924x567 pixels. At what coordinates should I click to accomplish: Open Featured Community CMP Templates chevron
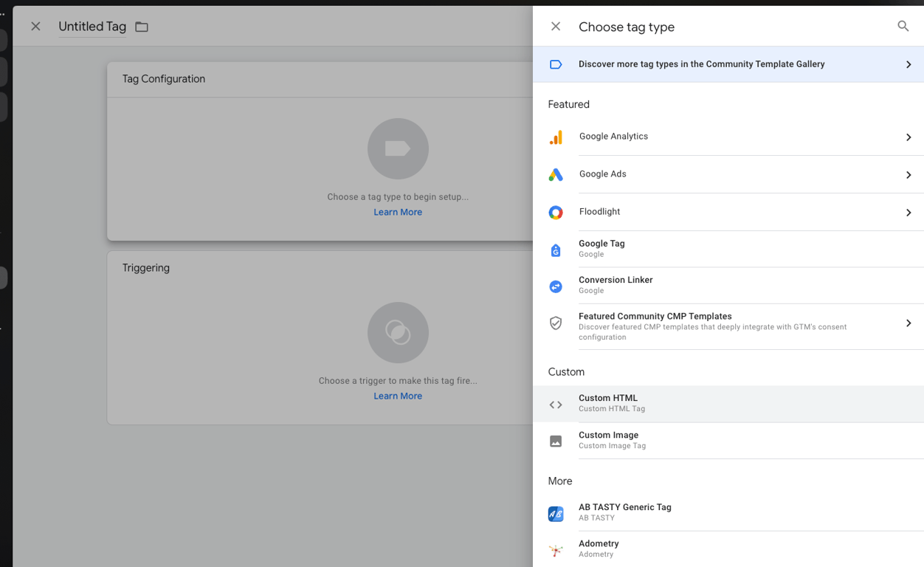point(909,323)
